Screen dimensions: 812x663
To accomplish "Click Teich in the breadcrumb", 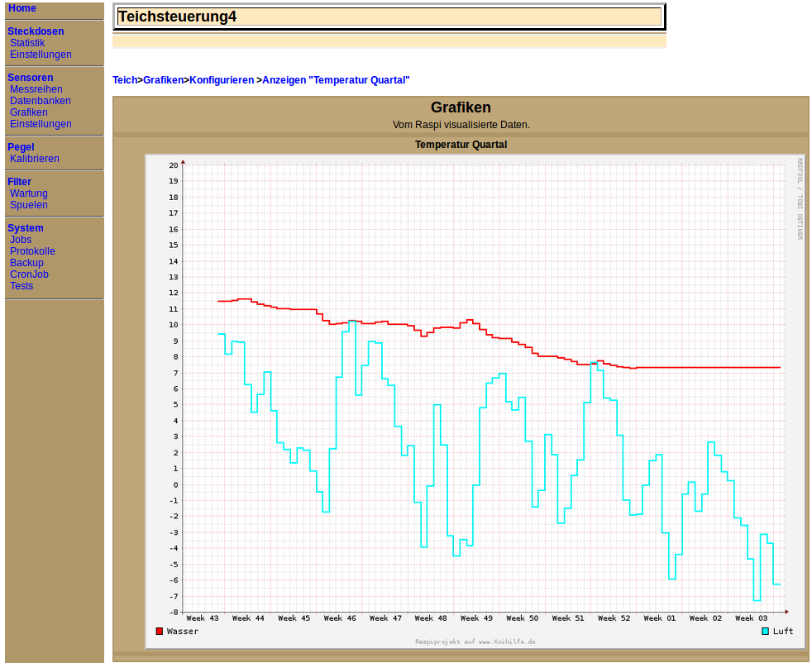I will click(124, 80).
